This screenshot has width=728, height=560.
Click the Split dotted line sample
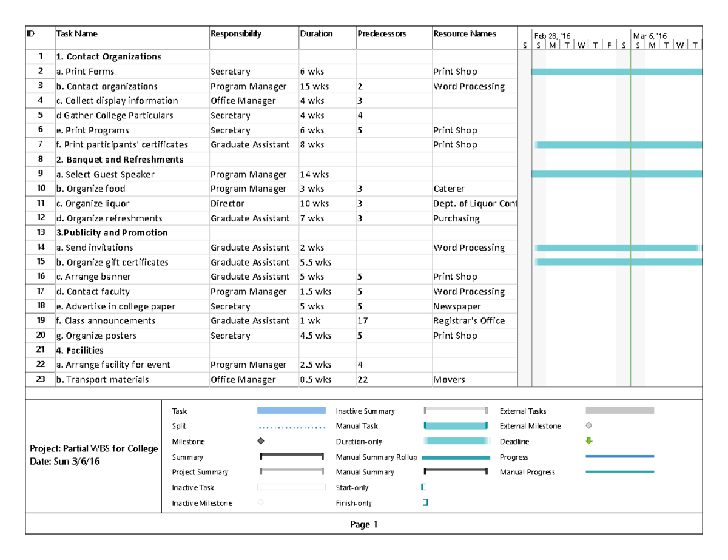click(291, 427)
